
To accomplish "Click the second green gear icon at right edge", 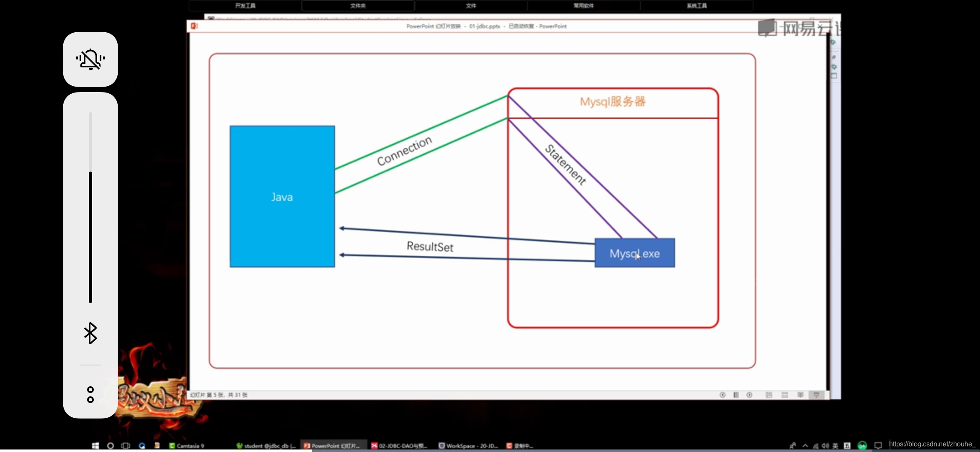I will [834, 67].
